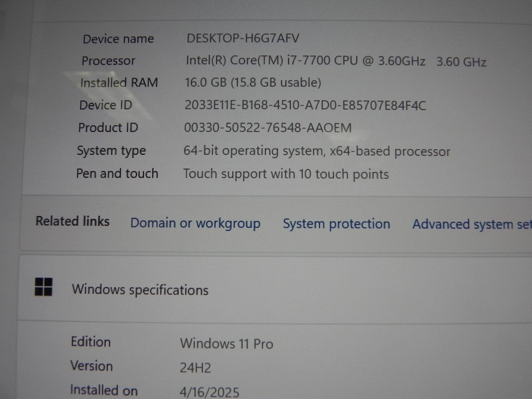The image size is (532, 399).
Task: Click the Pen and touch label
Action: [117, 174]
